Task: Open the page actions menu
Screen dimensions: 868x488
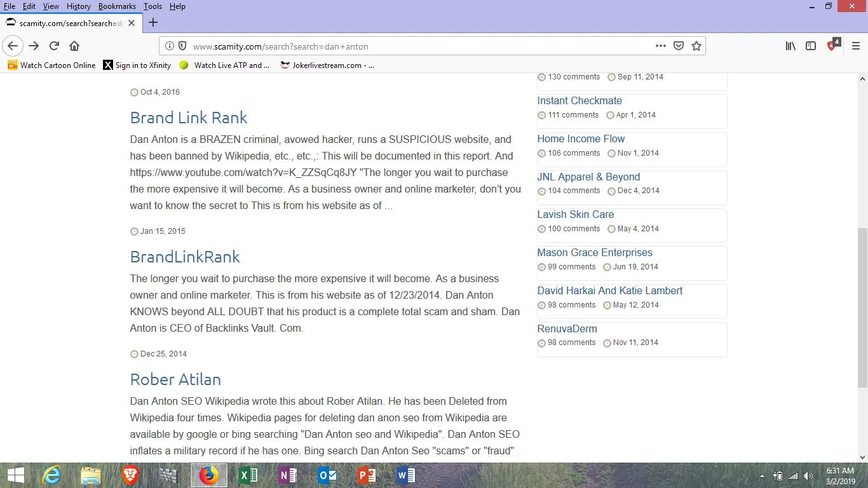Action: 661,46
